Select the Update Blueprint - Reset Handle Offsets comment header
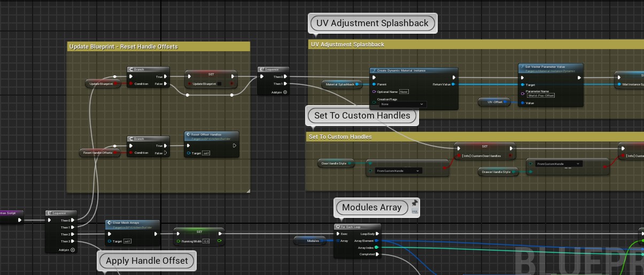Screen dimensions: 644x275 coord(159,46)
